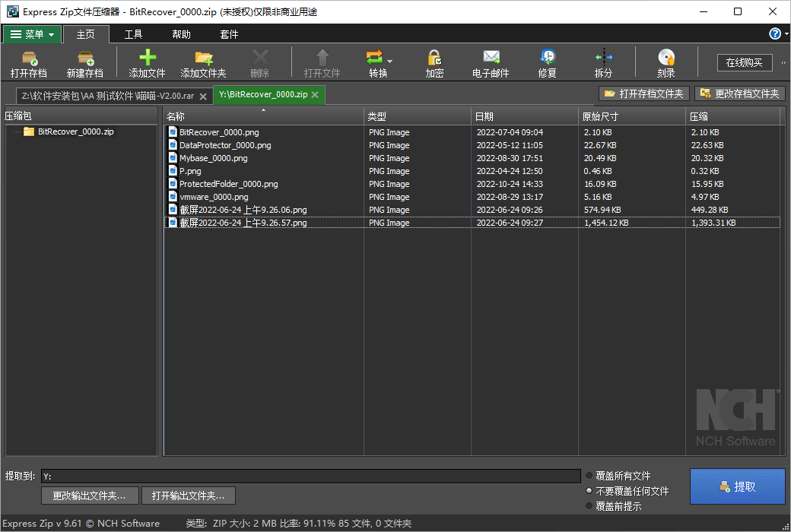Select the 喵喵-V2.00.rar archive tab

click(108, 96)
